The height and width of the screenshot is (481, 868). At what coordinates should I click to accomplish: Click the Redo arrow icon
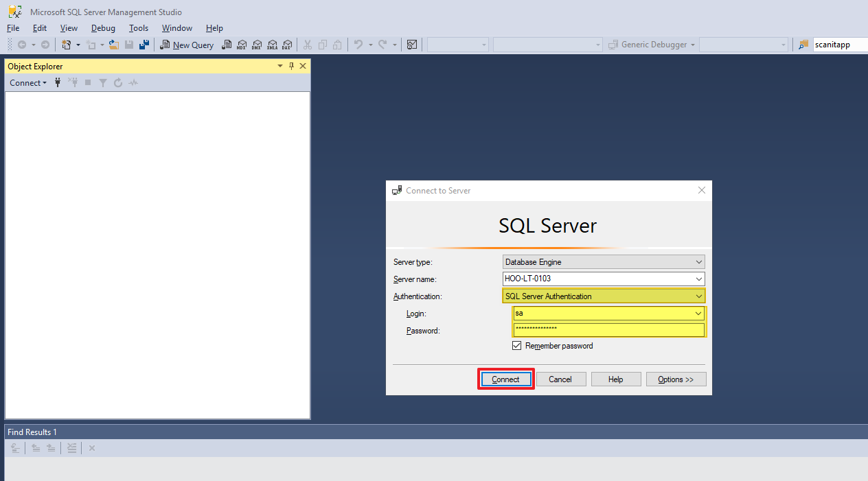tap(382, 45)
